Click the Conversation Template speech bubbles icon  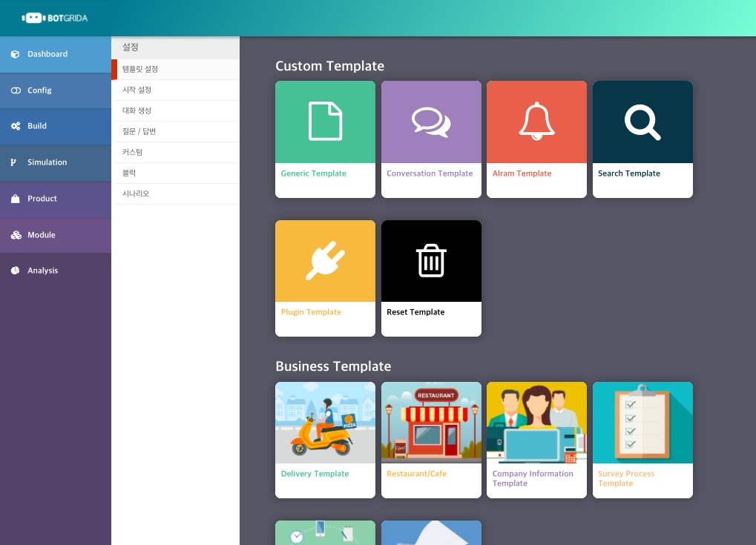[431, 122]
